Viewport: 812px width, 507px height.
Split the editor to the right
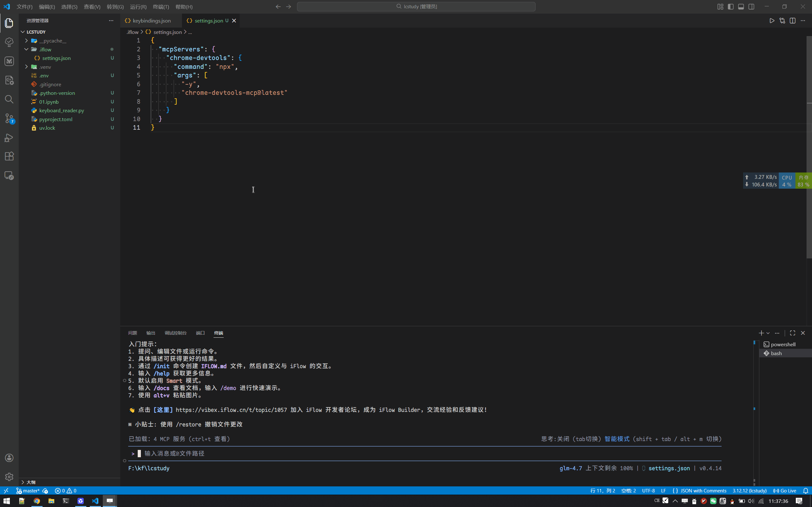[x=793, y=21]
